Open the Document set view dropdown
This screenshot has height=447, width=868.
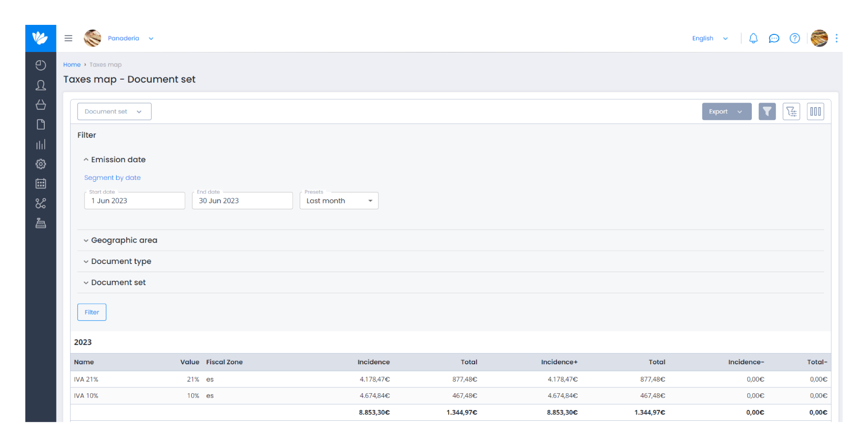tap(114, 112)
